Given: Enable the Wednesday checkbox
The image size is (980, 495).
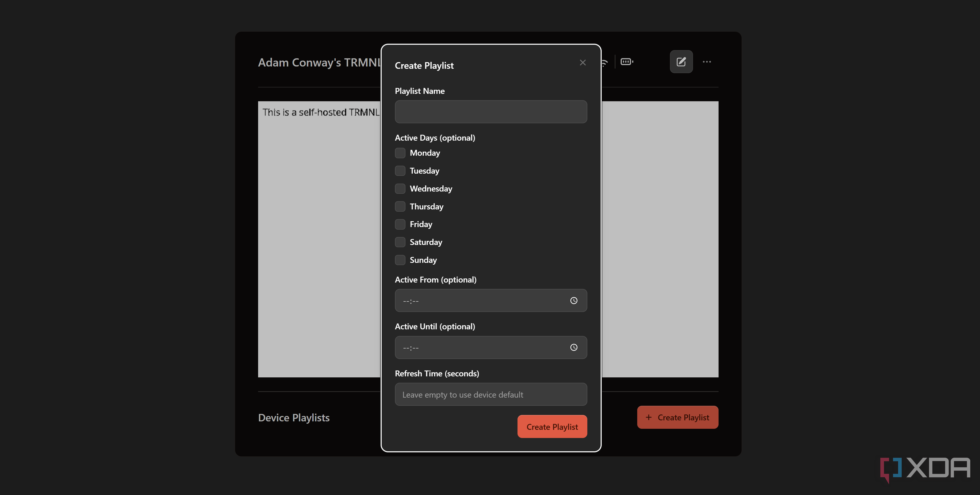Looking at the screenshot, I should point(400,189).
